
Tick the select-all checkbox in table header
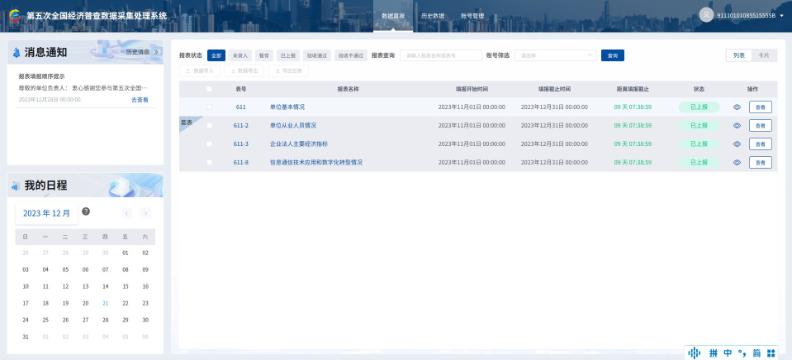click(209, 89)
